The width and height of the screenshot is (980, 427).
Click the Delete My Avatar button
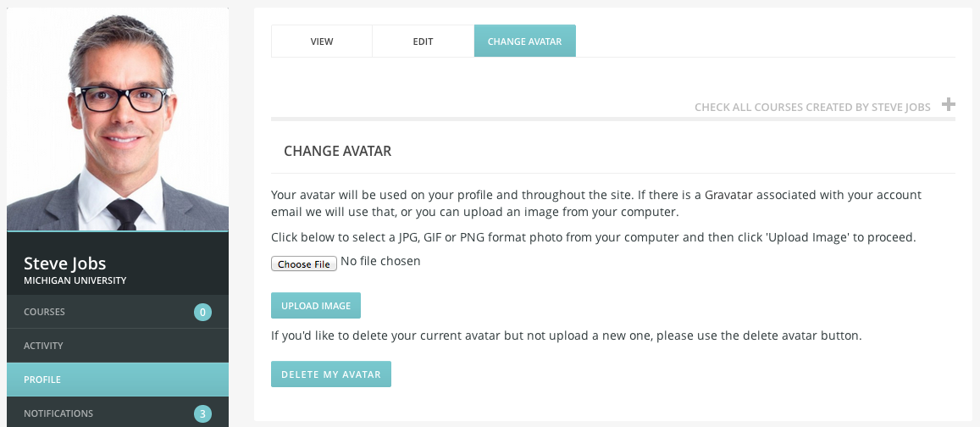click(331, 374)
